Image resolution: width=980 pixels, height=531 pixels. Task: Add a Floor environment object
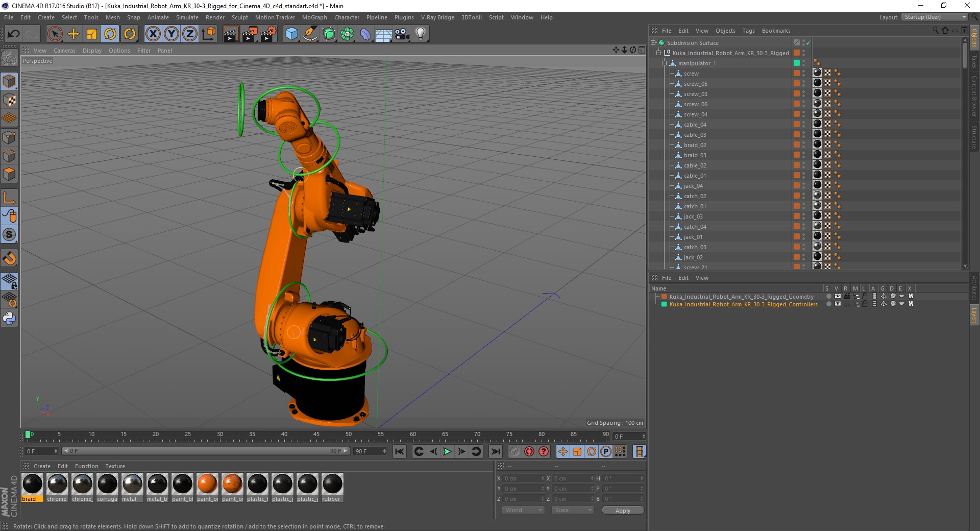click(x=384, y=34)
